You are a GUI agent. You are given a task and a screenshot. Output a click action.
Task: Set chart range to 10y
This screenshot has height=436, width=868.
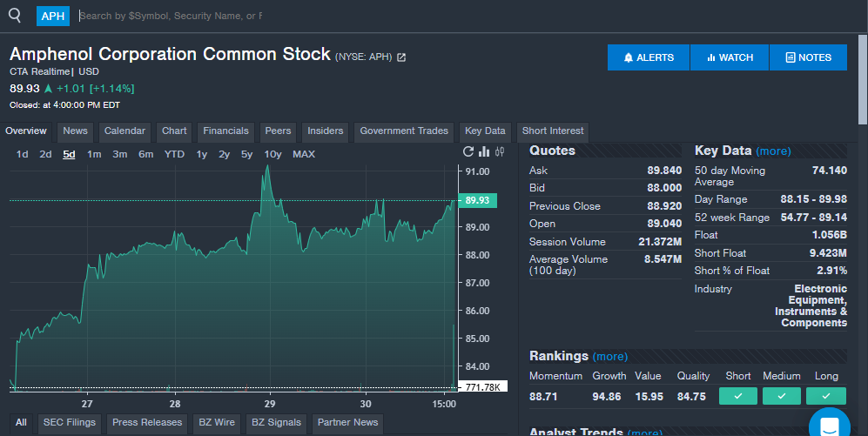[273, 154]
